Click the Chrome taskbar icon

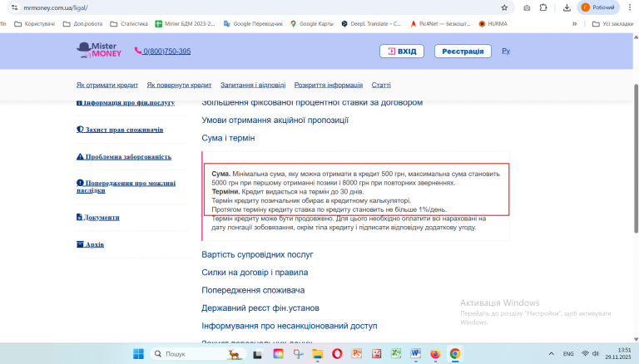455,354
